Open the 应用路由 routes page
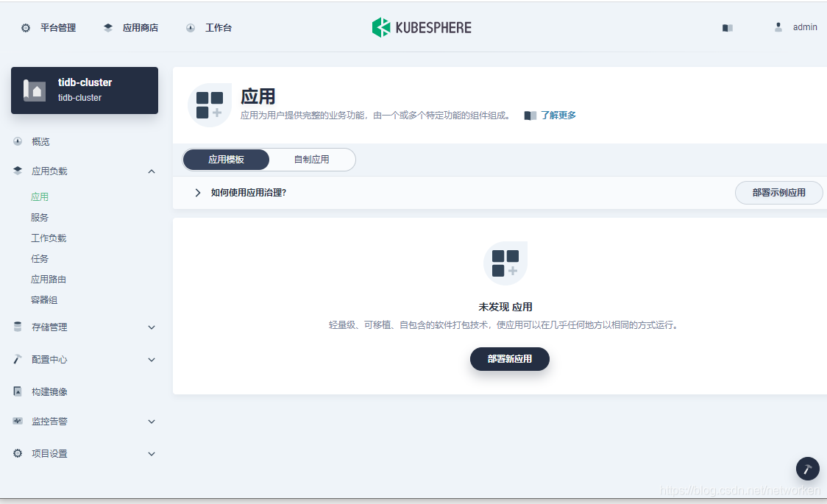This screenshot has height=504, width=827. [49, 279]
